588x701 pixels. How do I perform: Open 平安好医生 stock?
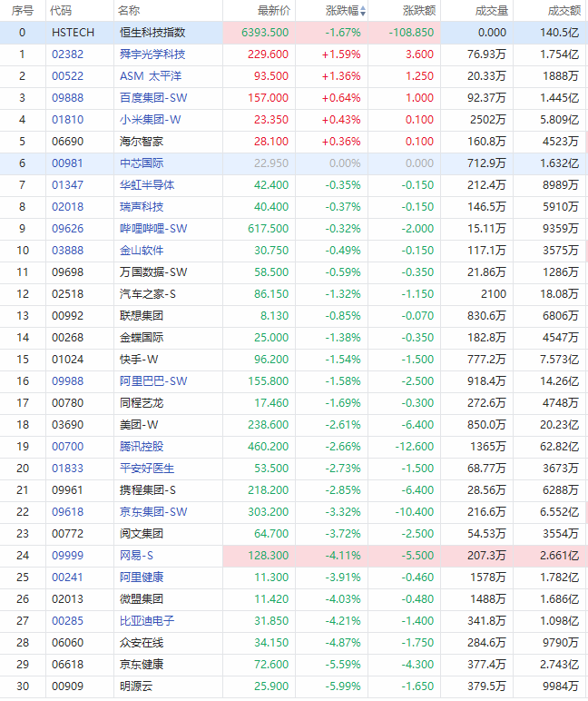coord(147,468)
